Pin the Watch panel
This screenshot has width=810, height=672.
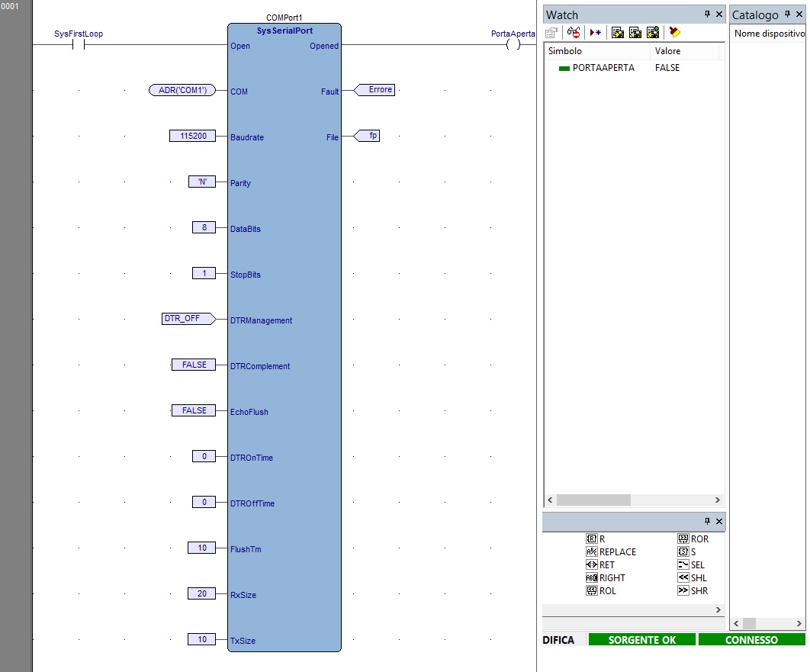[x=707, y=14]
